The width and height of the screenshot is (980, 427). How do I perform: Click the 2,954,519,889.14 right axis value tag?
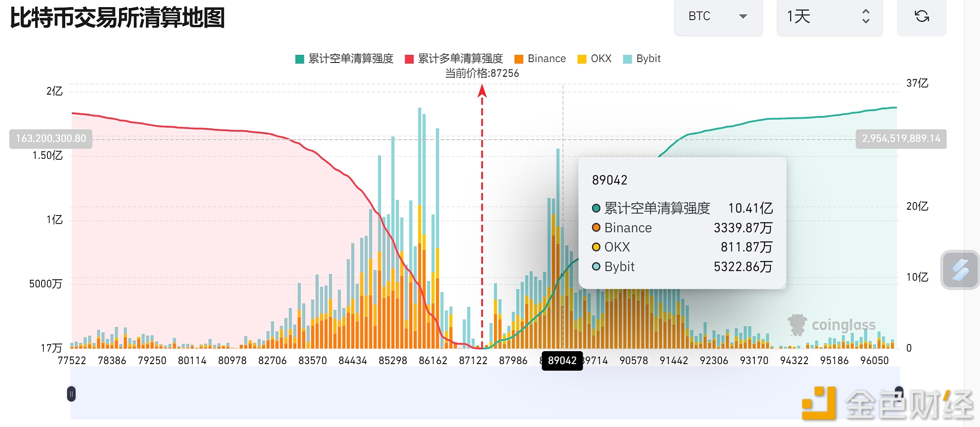point(901,139)
